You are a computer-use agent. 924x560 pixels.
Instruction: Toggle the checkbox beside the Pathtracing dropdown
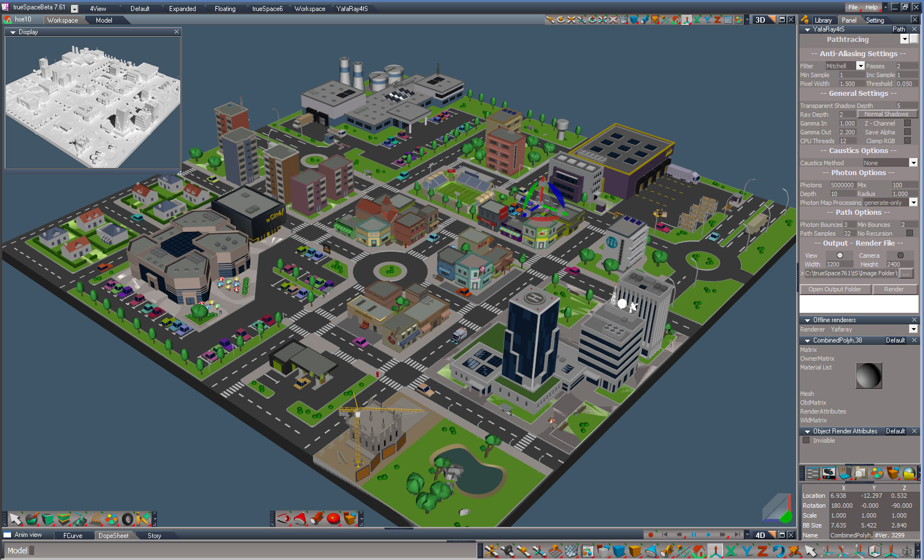[x=914, y=39]
